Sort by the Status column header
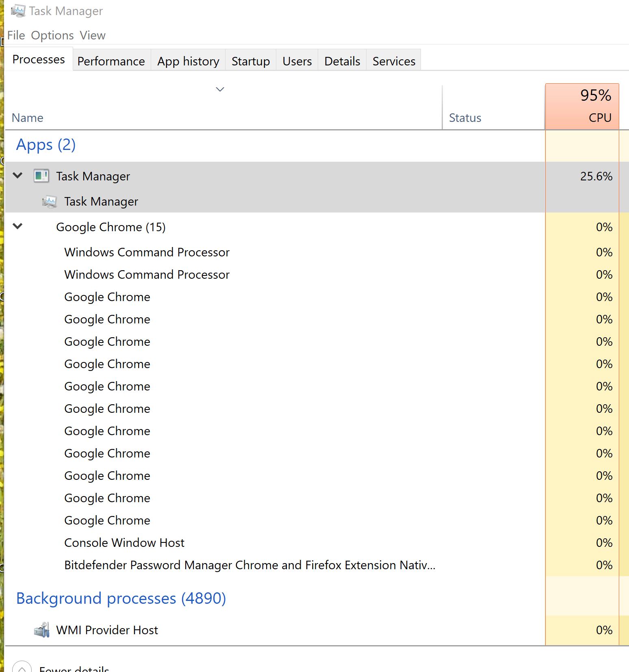 (494, 107)
